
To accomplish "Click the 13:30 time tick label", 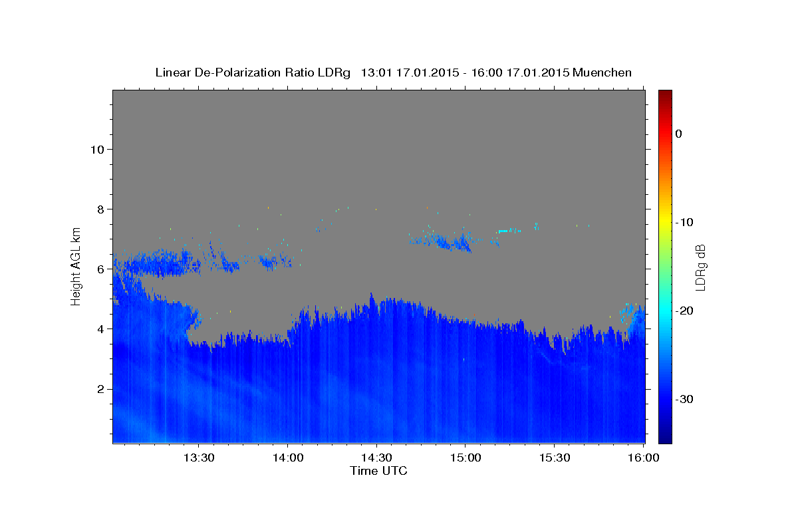I will [x=198, y=458].
